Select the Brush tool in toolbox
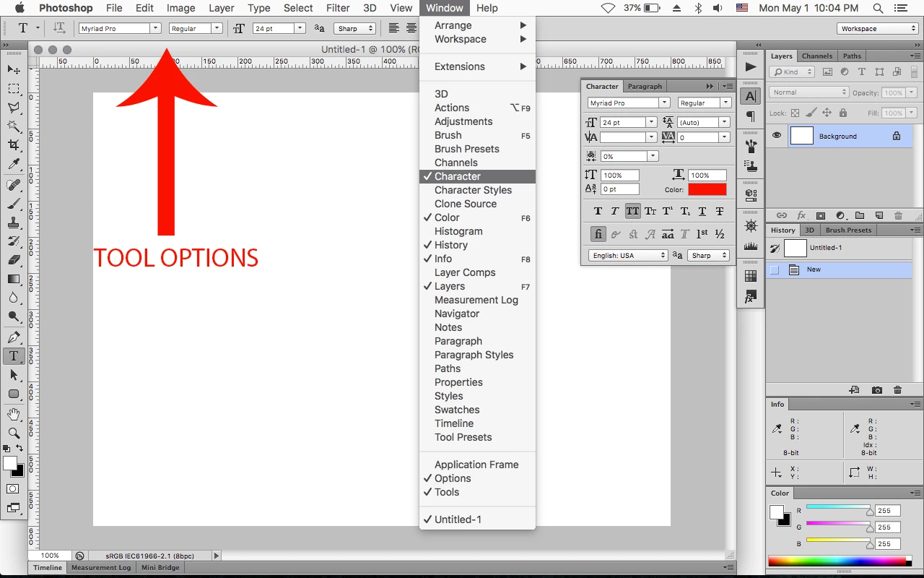The height and width of the screenshot is (578, 924). tap(14, 204)
